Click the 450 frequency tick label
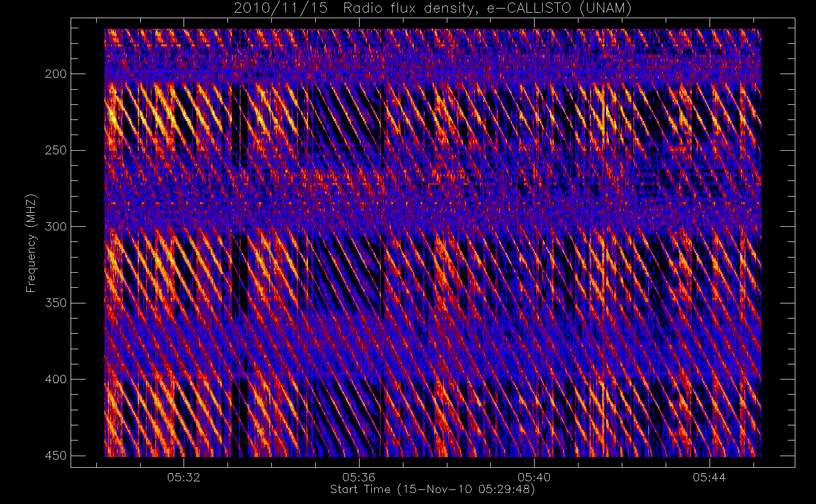 point(55,456)
